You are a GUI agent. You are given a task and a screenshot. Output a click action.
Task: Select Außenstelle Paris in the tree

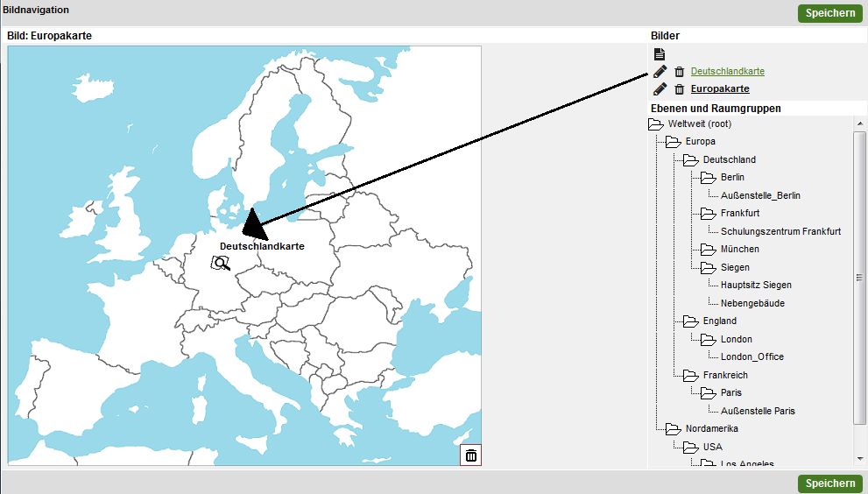pyautogui.click(x=758, y=411)
